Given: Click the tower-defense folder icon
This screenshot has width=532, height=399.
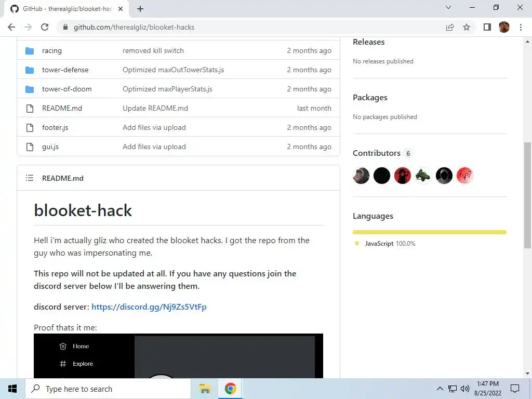Looking at the screenshot, I should (x=30, y=70).
